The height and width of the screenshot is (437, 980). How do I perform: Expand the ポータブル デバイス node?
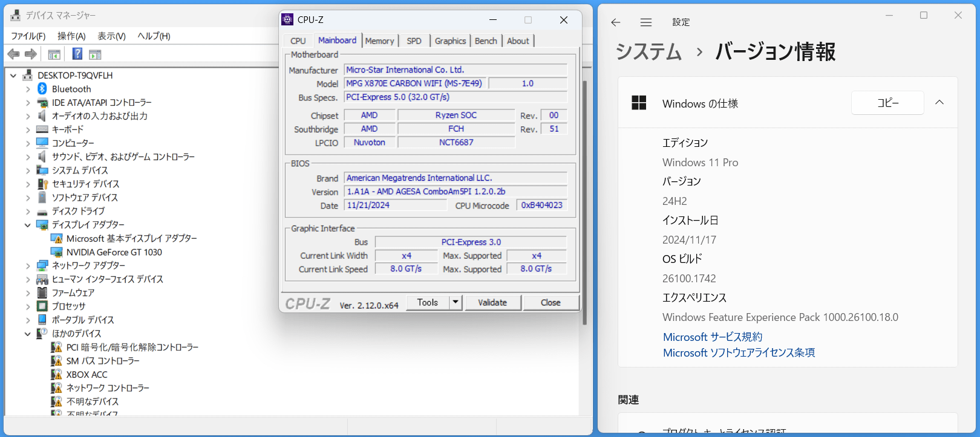point(28,320)
